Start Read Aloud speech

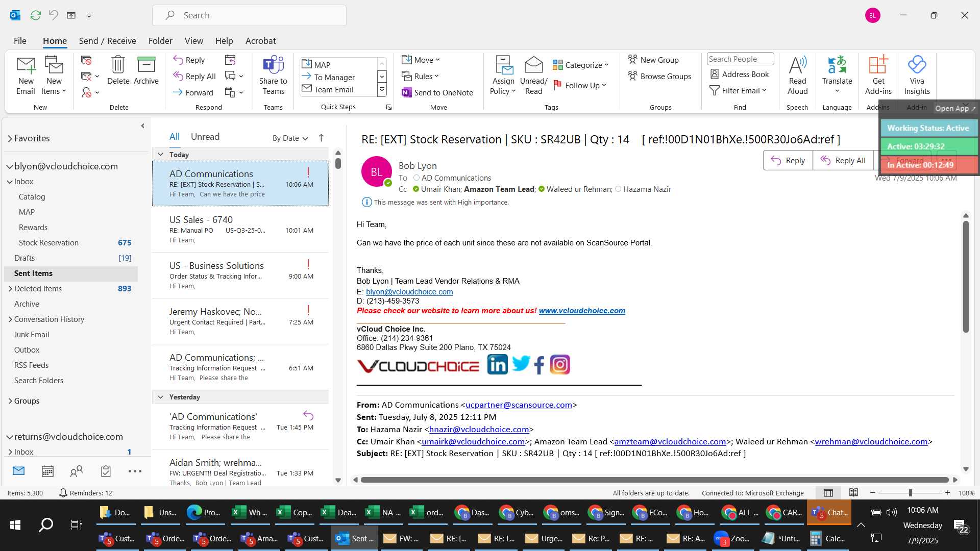[797, 76]
